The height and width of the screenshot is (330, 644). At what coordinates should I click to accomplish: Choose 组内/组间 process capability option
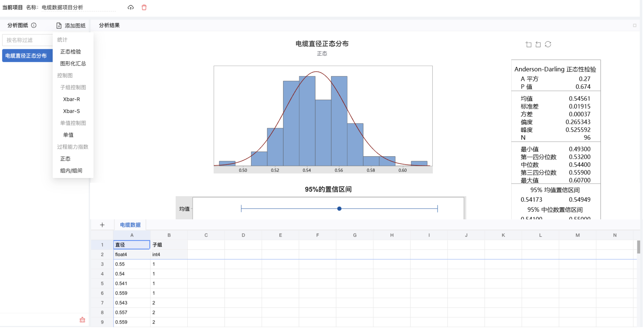[x=71, y=171]
